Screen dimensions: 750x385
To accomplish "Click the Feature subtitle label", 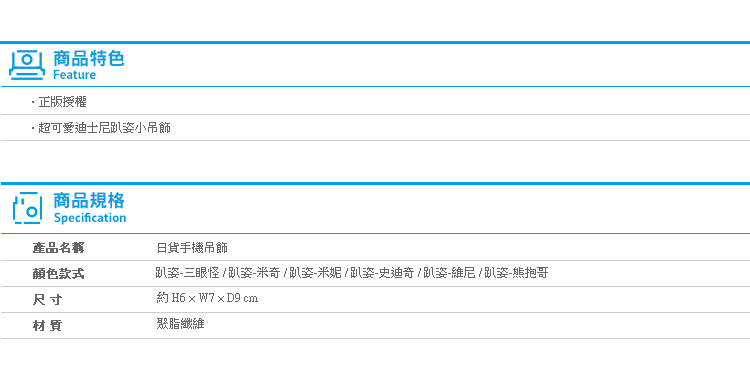I will click(74, 75).
